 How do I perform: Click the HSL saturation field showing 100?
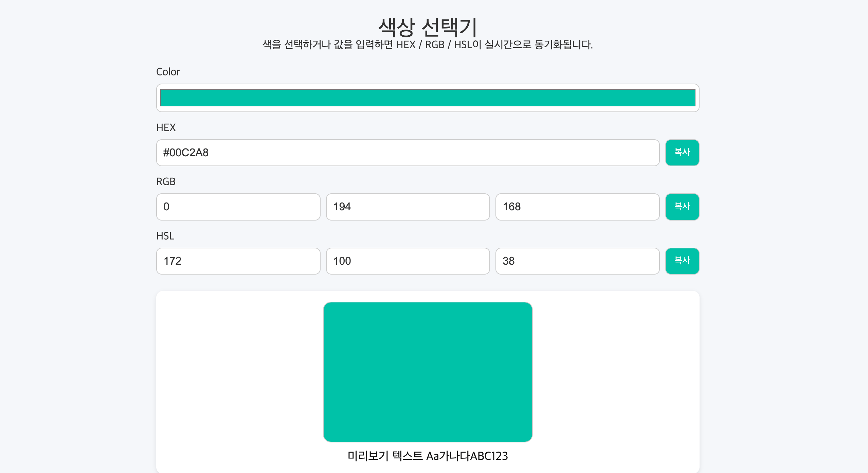click(408, 261)
